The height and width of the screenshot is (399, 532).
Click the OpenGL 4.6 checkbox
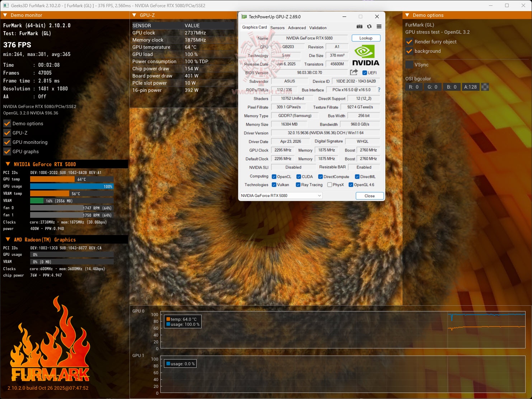click(x=351, y=185)
